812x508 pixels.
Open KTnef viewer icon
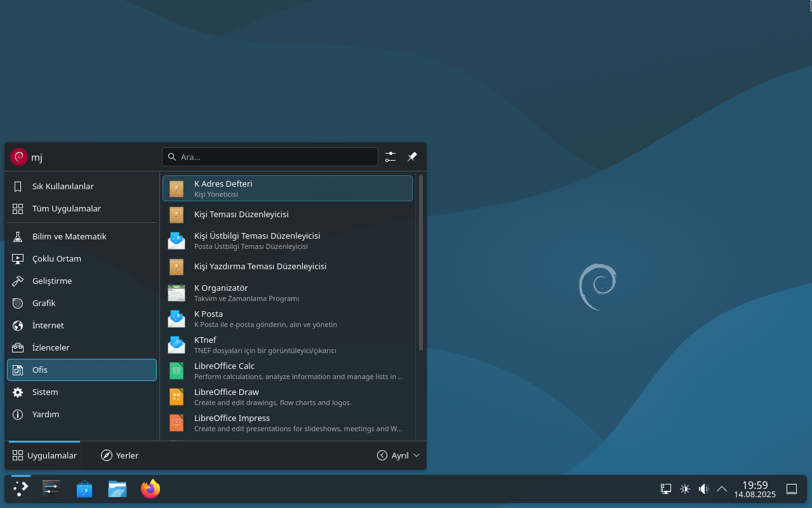tap(176, 345)
